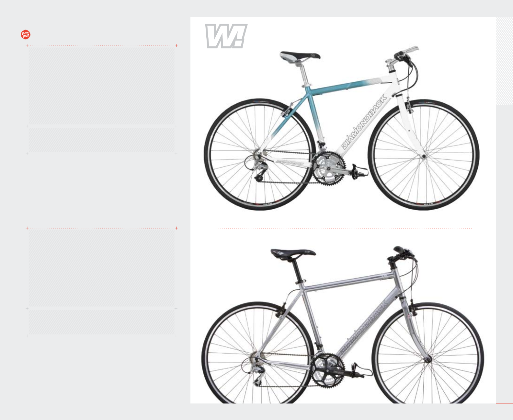Click the saddle of the silver bike
The height and width of the screenshot is (420, 513).
[293, 253]
